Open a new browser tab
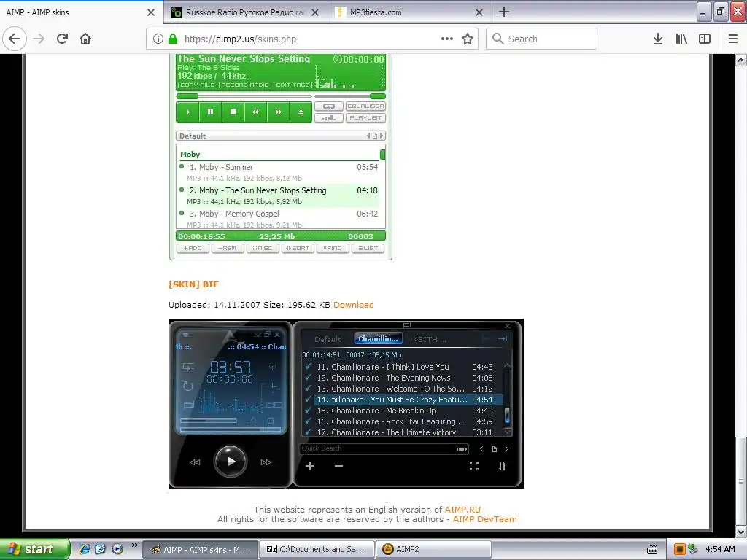747x560 pixels. 504,12
